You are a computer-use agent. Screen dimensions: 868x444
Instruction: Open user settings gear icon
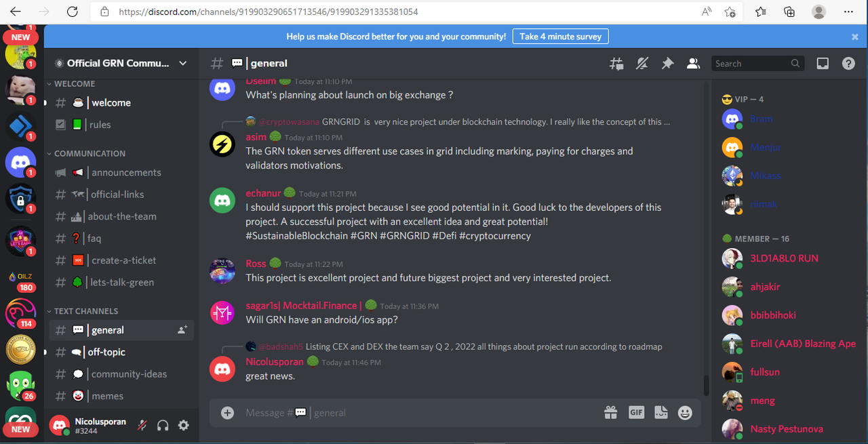(183, 425)
